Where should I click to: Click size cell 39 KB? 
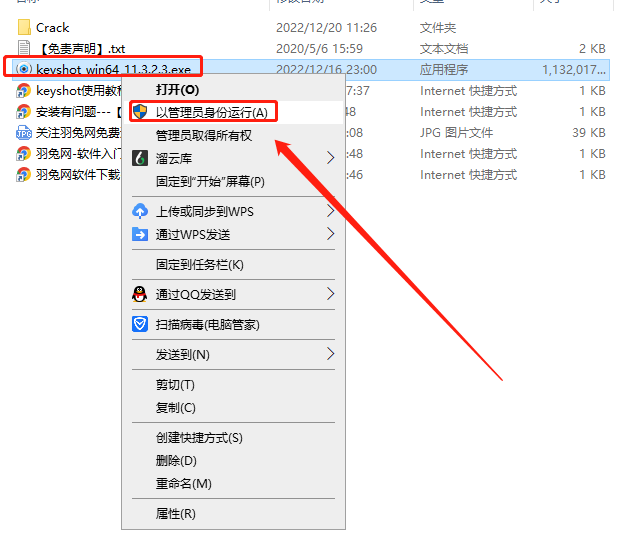589,133
